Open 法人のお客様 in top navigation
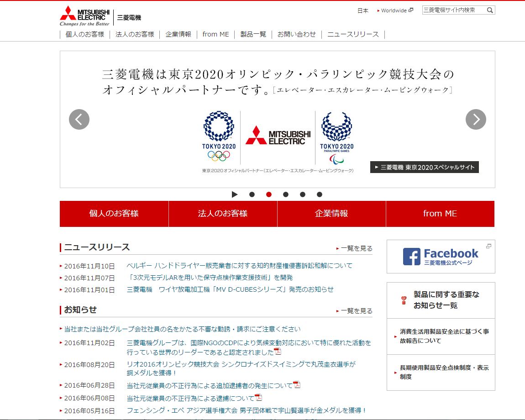525x420 pixels. [x=135, y=34]
